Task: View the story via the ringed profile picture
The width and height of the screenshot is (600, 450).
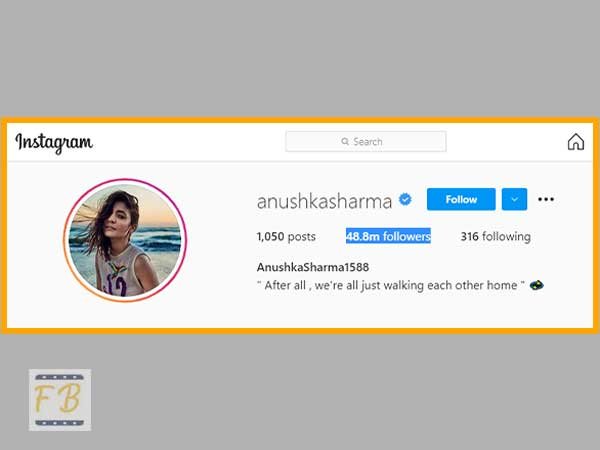Action: pyautogui.click(x=125, y=240)
